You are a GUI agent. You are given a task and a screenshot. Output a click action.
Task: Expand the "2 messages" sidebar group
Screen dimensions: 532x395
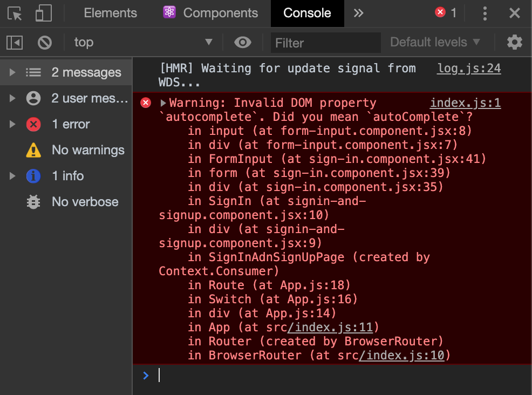(x=12, y=72)
